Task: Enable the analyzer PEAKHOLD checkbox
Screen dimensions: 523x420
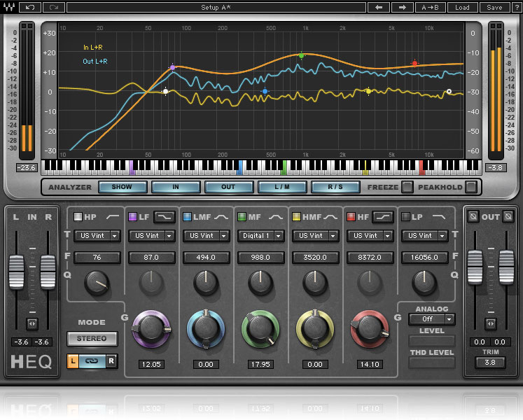Action: coord(471,187)
